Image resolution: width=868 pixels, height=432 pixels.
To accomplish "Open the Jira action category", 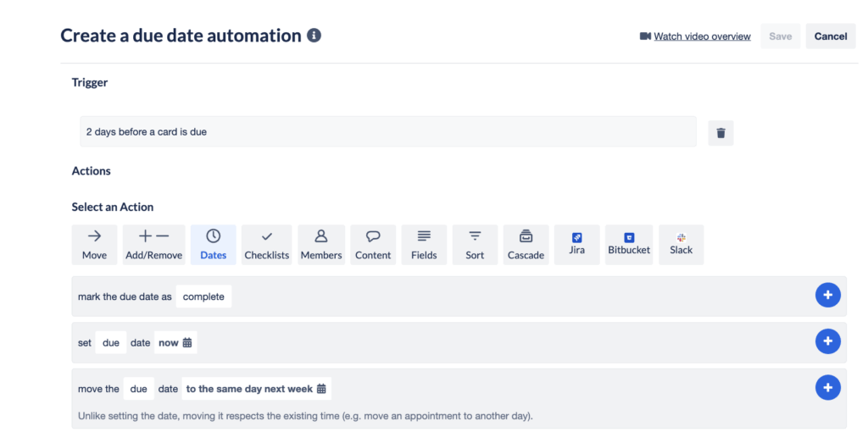I will pos(576,245).
